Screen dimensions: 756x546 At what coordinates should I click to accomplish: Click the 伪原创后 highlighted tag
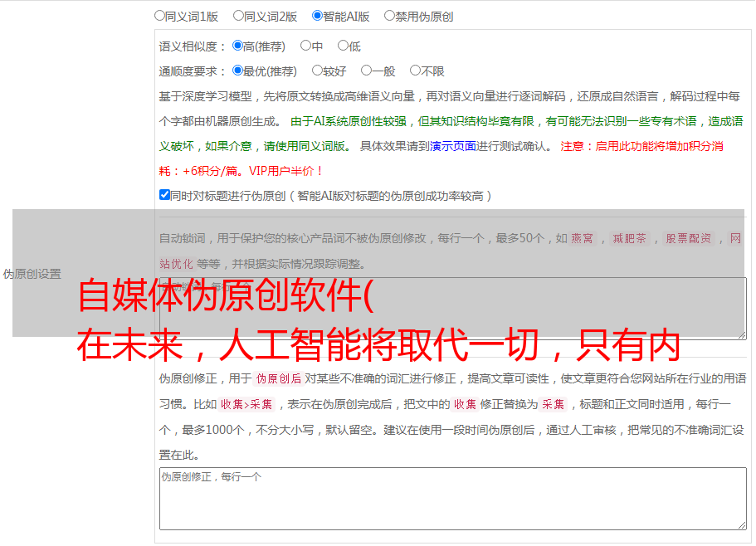pos(279,378)
